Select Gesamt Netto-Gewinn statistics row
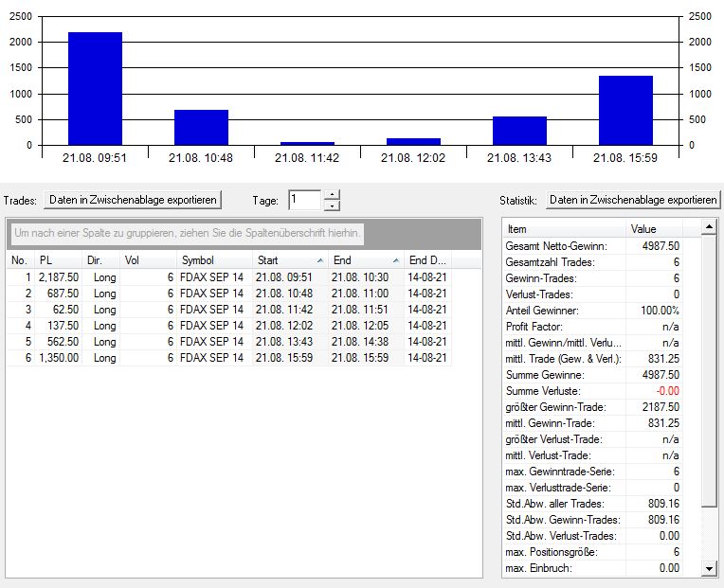 point(593,246)
